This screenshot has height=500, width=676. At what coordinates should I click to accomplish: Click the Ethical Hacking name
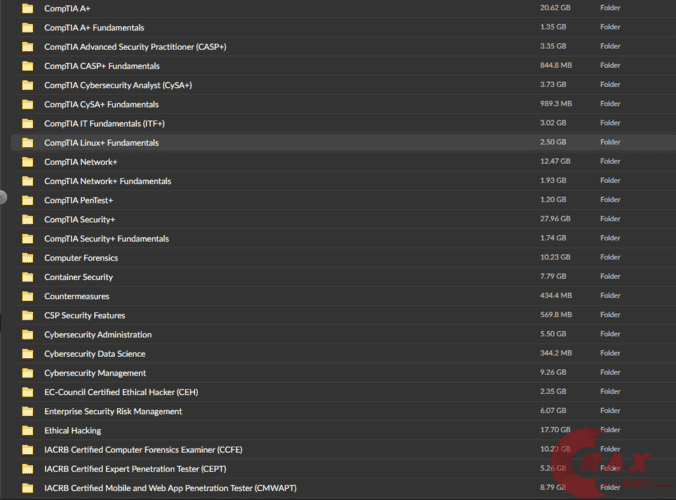tap(72, 430)
